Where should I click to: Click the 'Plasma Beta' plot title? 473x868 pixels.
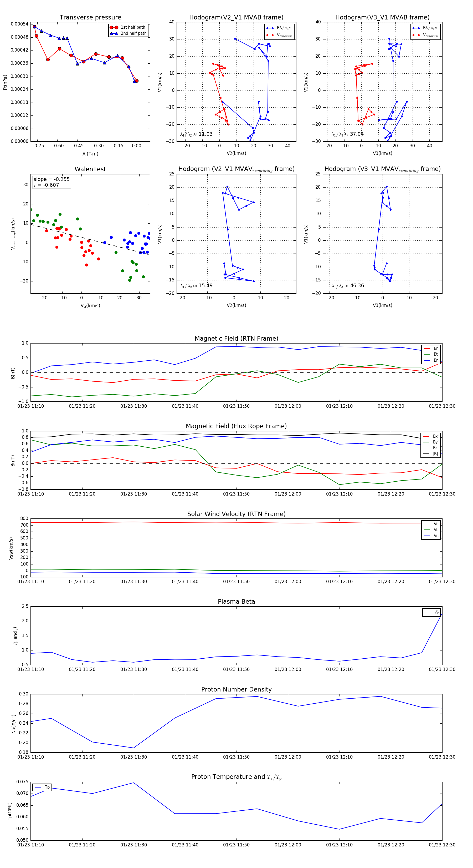click(236, 602)
